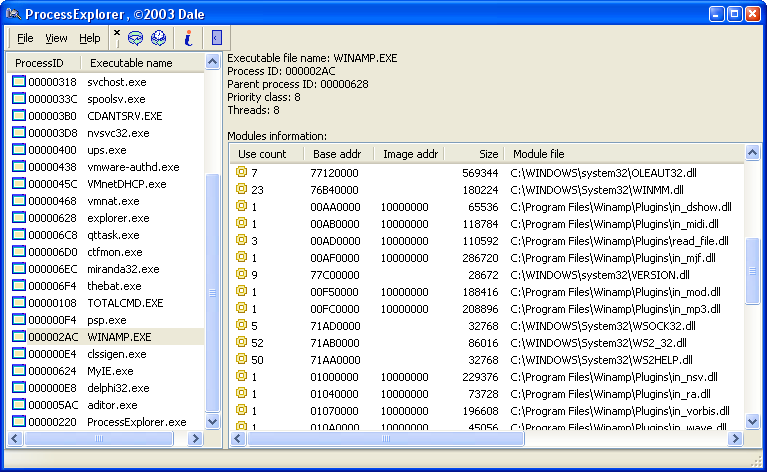Click the module icon for VERSION.dll

pyautogui.click(x=241, y=274)
